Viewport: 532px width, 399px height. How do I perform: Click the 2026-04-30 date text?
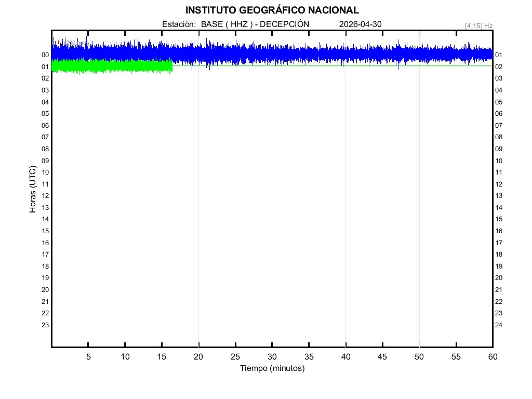pos(360,24)
